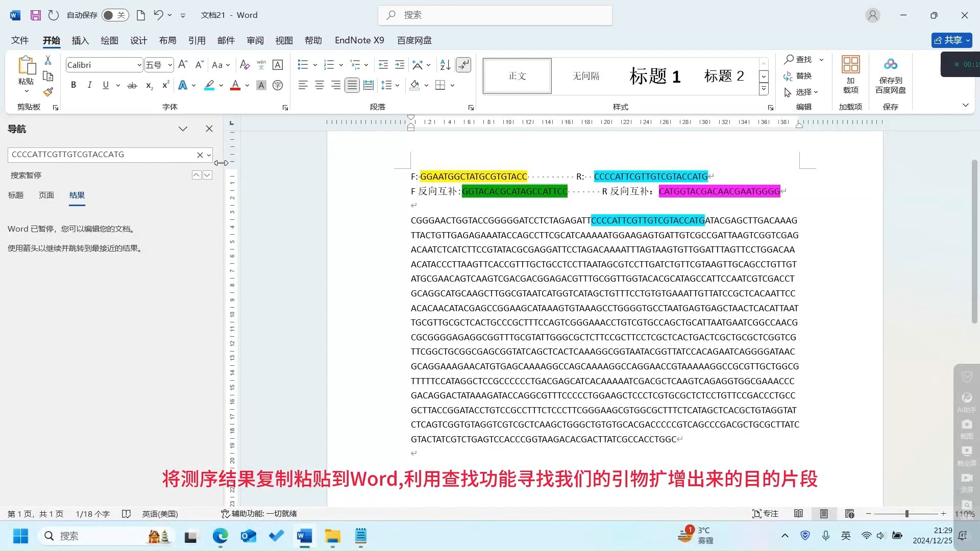Shrink font size with smaller A icon

click(x=199, y=65)
